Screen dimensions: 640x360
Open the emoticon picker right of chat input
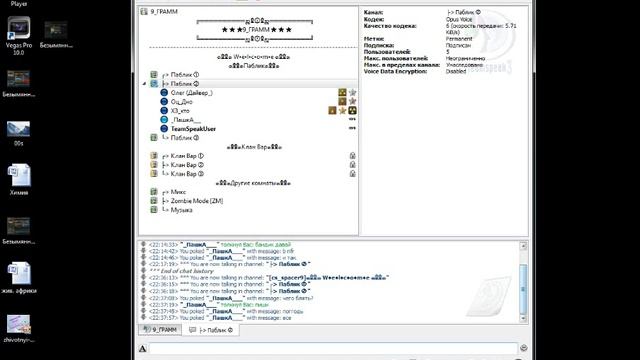click(x=524, y=348)
